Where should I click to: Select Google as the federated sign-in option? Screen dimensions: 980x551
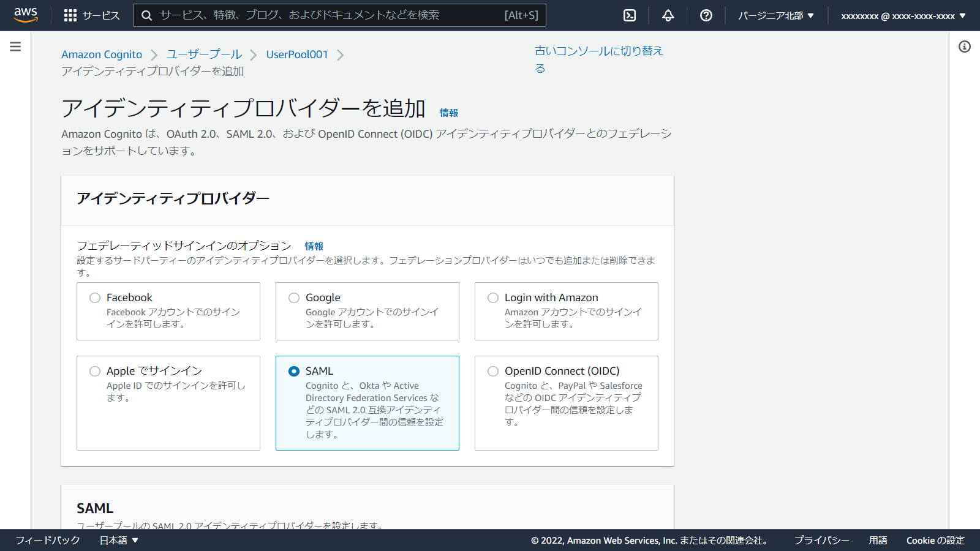(294, 298)
